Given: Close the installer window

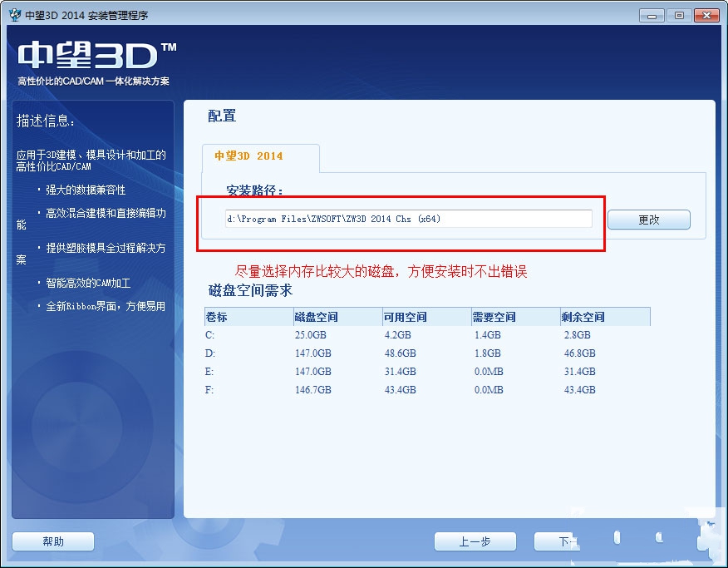Looking at the screenshot, I should tap(706, 15).
